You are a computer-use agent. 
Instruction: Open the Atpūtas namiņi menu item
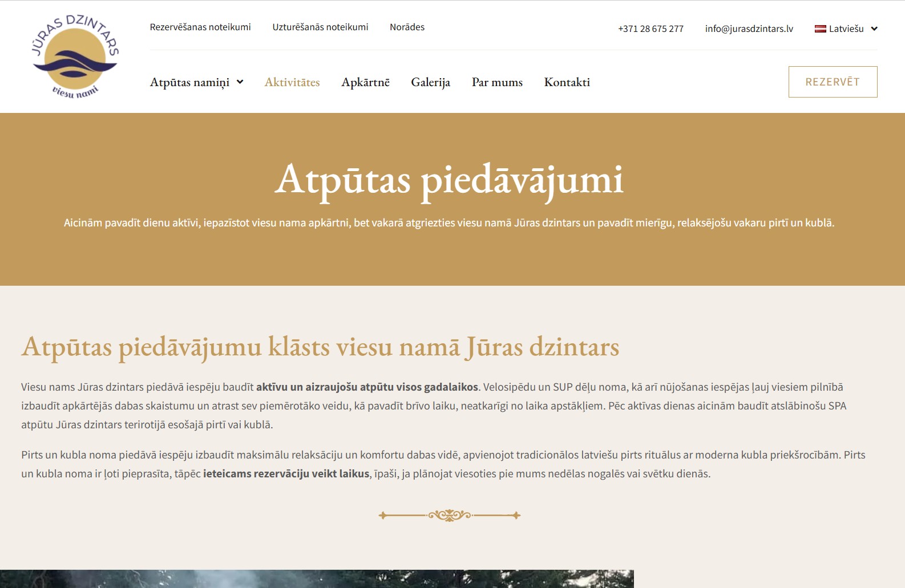click(x=189, y=82)
